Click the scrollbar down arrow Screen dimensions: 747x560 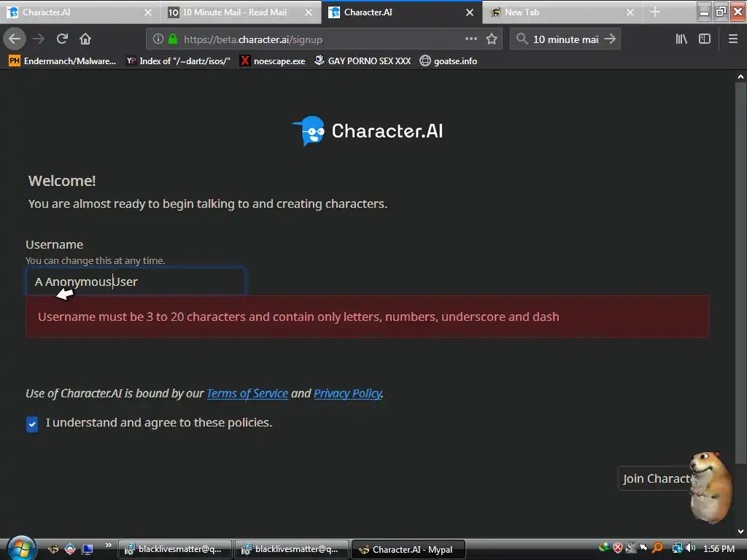(x=740, y=532)
